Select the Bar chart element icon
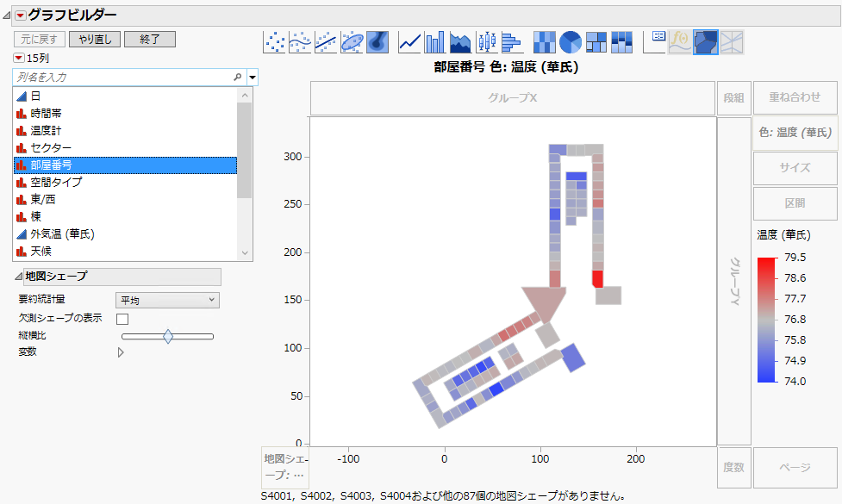Viewport: 842px width, 504px height. [x=435, y=42]
